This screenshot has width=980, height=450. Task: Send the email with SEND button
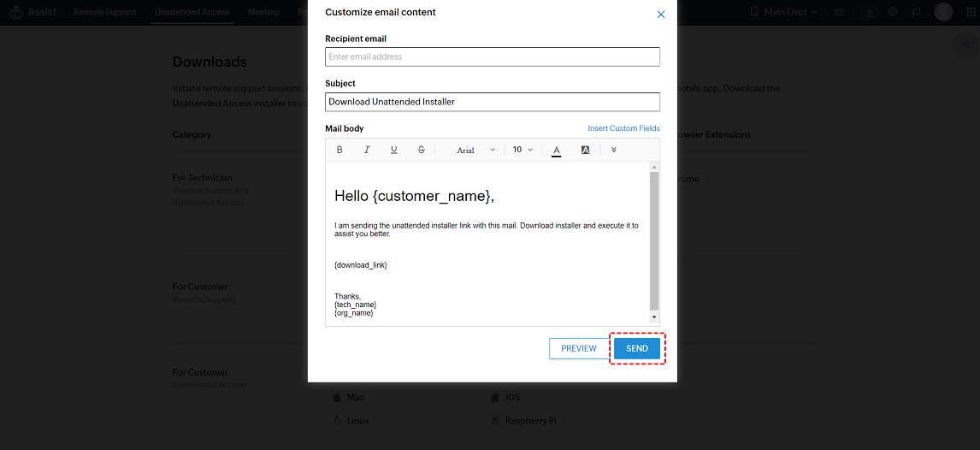[637, 349]
